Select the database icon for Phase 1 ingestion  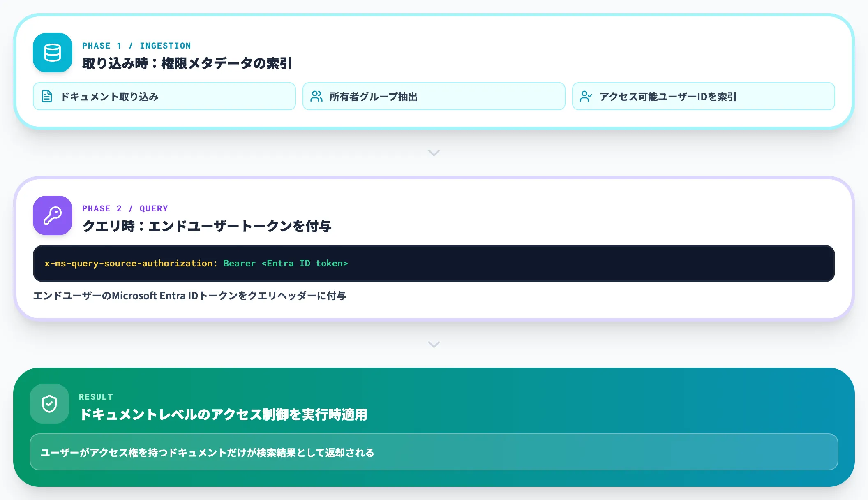(x=52, y=53)
